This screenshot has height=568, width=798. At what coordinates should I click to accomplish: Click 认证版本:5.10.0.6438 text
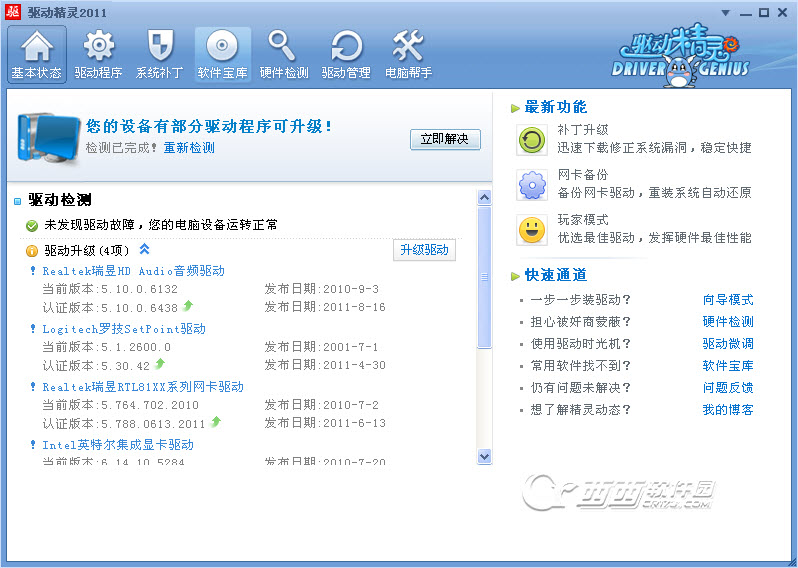110,308
